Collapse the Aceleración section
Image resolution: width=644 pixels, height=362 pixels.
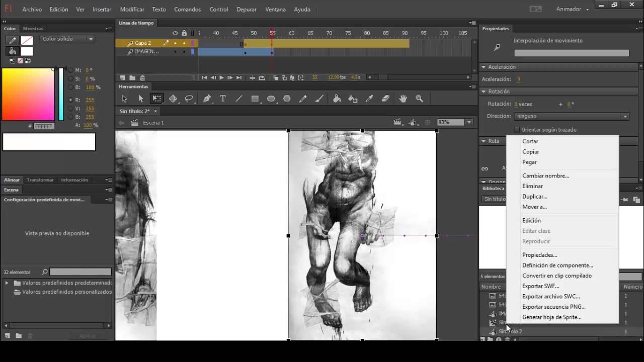pyautogui.click(x=484, y=67)
